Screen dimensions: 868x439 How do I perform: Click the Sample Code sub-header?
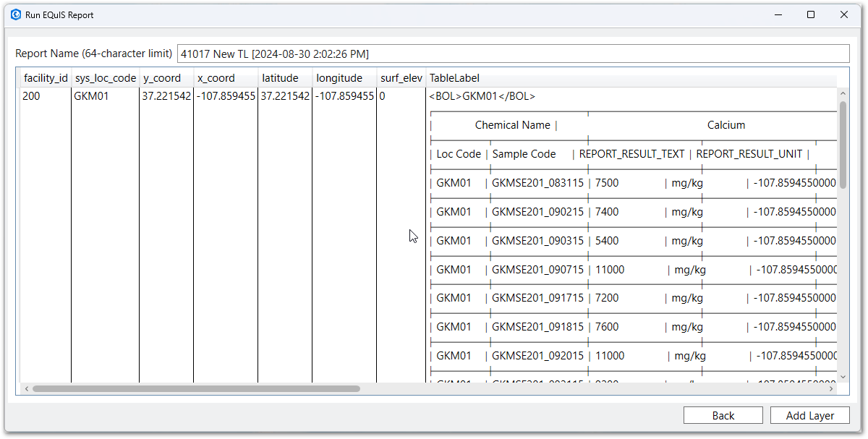pyautogui.click(x=524, y=154)
